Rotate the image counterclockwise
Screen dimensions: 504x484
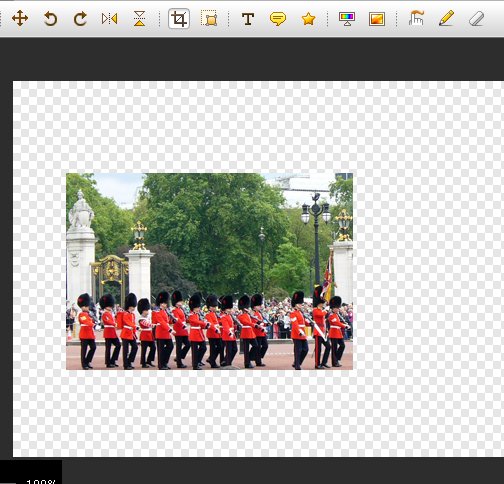50,19
